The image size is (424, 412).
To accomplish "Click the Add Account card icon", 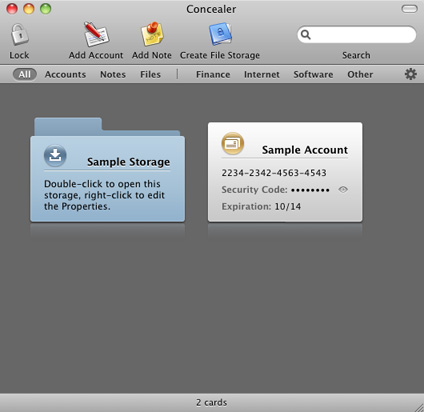I will coord(96,34).
